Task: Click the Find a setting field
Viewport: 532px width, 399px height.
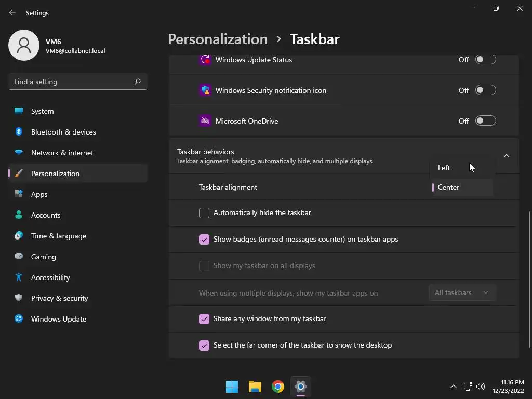Action: [x=78, y=82]
